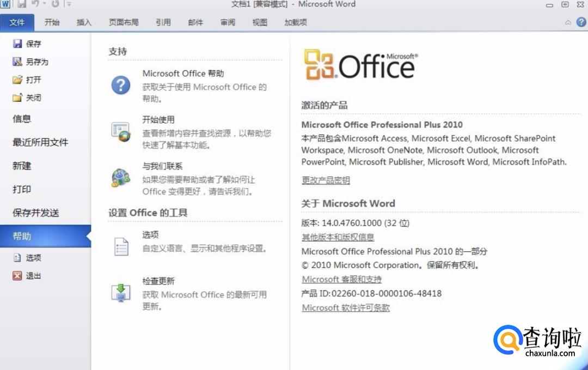
Task: Open the Microsoft 软件许可条款 link
Action: click(x=346, y=308)
